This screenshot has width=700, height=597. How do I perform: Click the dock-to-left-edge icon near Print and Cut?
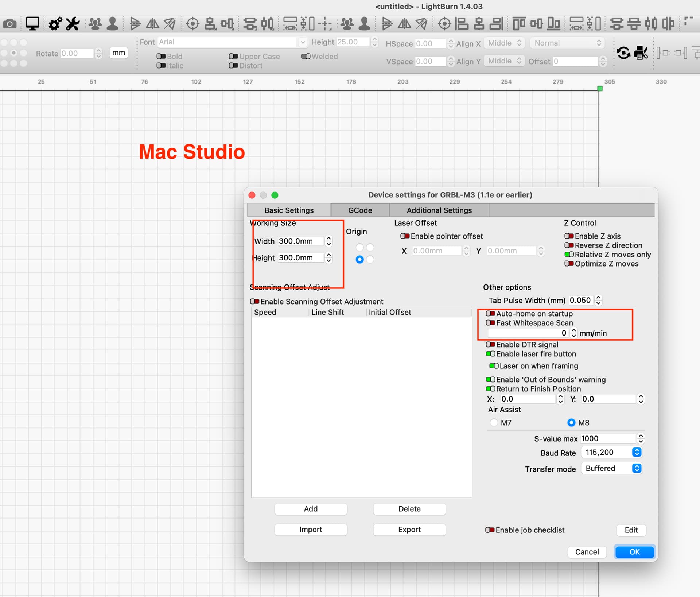tap(664, 53)
